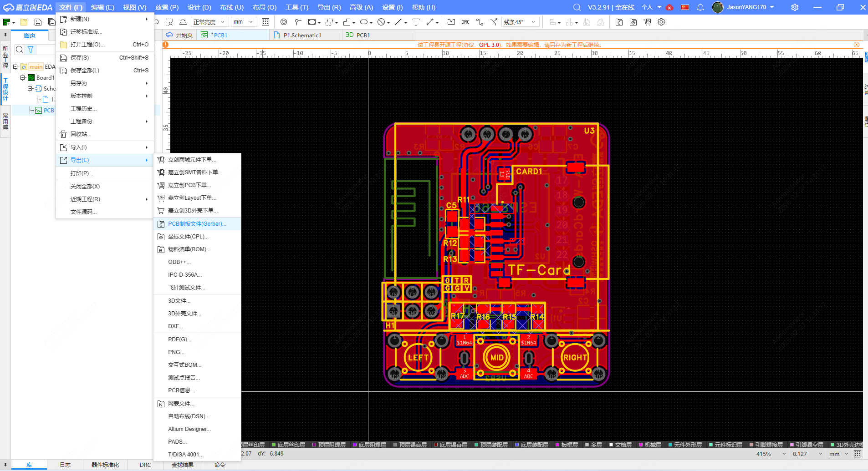Open the JasonYANG170 account menu
This screenshot has height=471, width=868.
pyautogui.click(x=746, y=7)
